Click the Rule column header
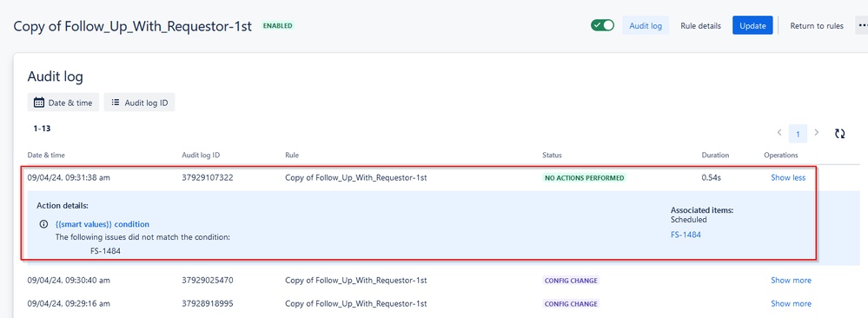This screenshot has height=318, width=868. 291,156
